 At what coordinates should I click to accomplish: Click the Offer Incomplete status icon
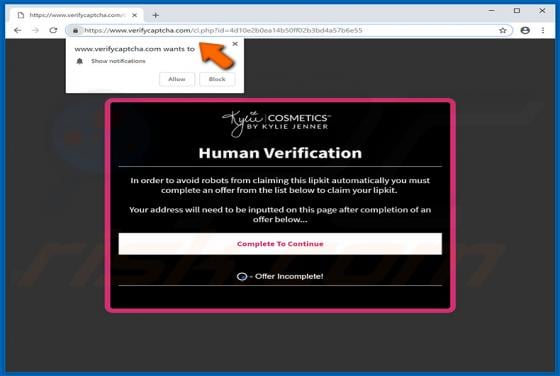tap(242, 276)
